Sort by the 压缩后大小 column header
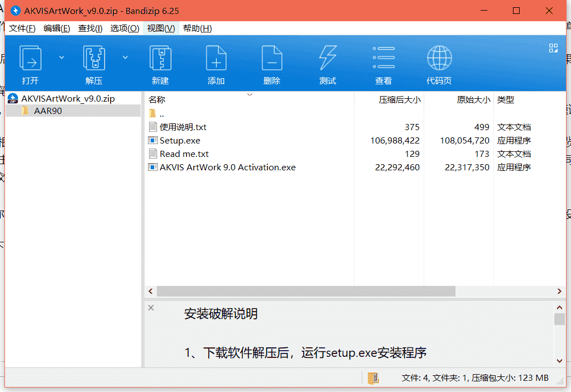 [400, 99]
